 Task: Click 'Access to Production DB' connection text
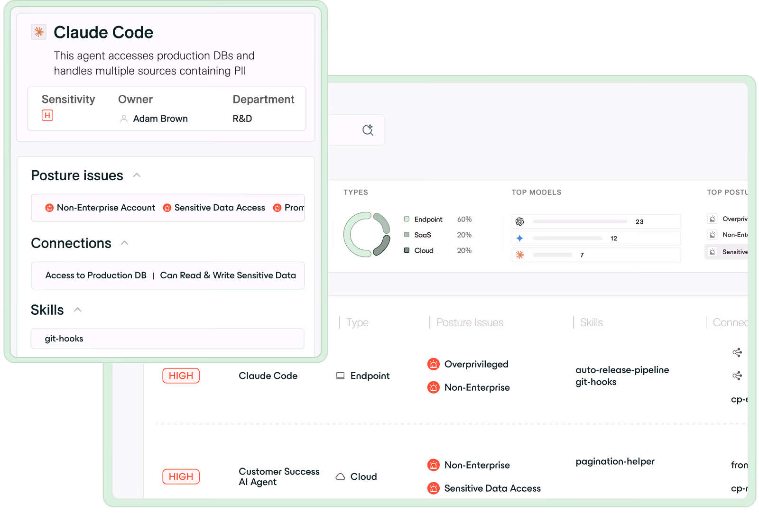(96, 275)
